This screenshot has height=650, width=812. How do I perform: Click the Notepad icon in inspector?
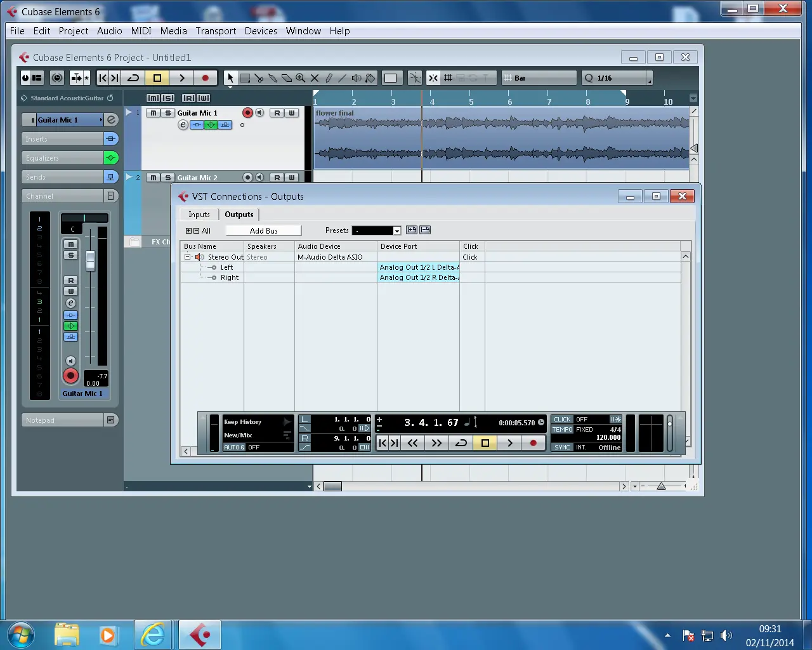coord(110,420)
